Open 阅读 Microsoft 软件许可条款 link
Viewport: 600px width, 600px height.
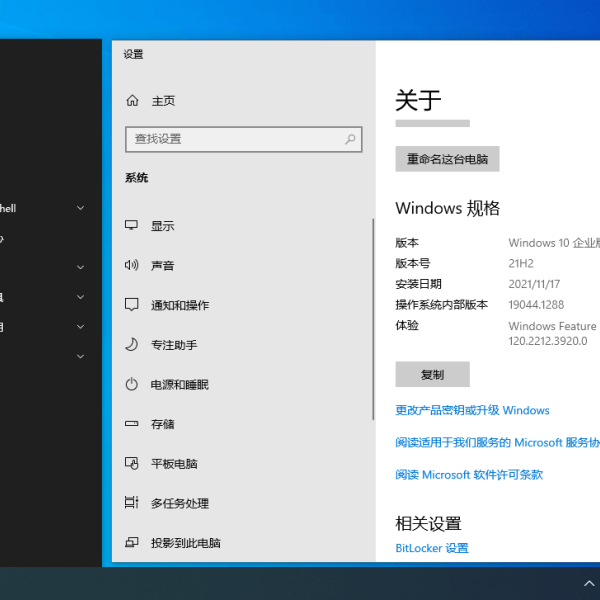coord(469,474)
